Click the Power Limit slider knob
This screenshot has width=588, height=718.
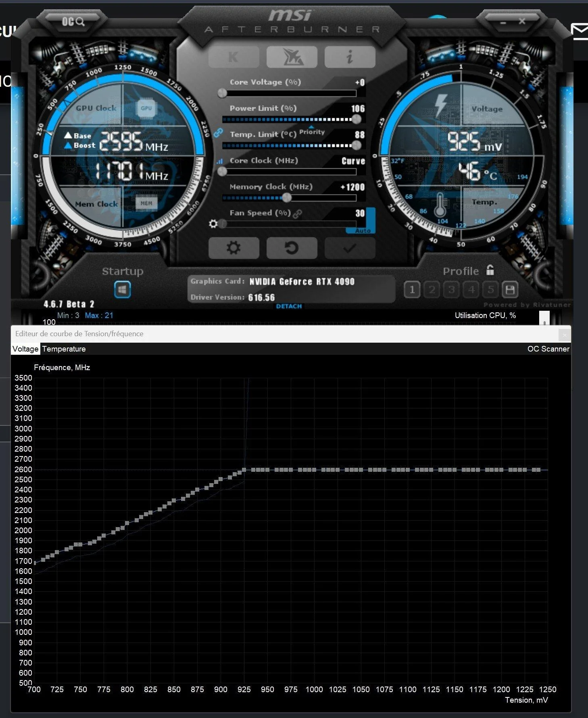(356, 119)
